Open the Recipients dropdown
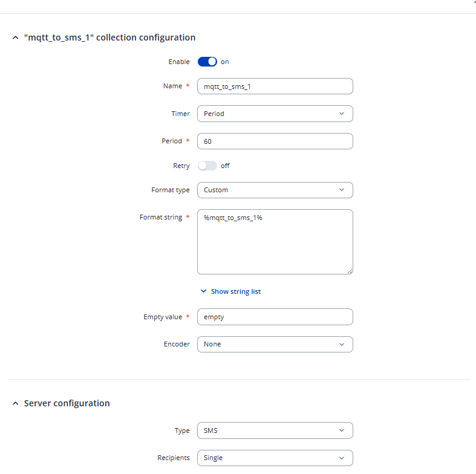The height and width of the screenshot is (474, 476). click(275, 458)
